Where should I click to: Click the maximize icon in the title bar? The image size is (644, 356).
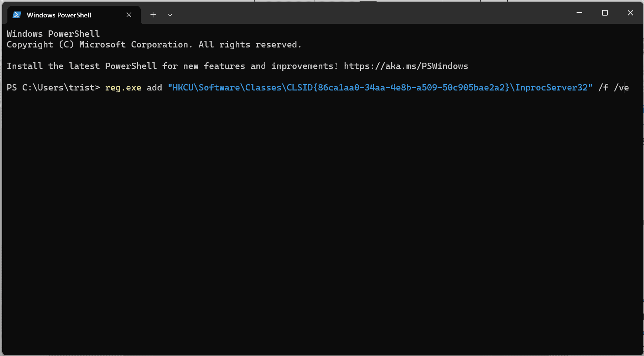coord(605,13)
